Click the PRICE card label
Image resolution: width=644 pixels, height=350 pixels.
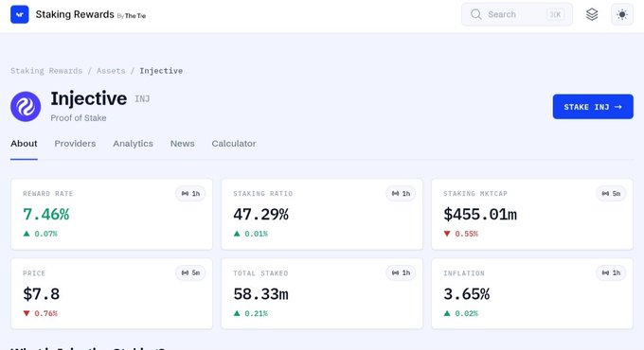point(34,273)
